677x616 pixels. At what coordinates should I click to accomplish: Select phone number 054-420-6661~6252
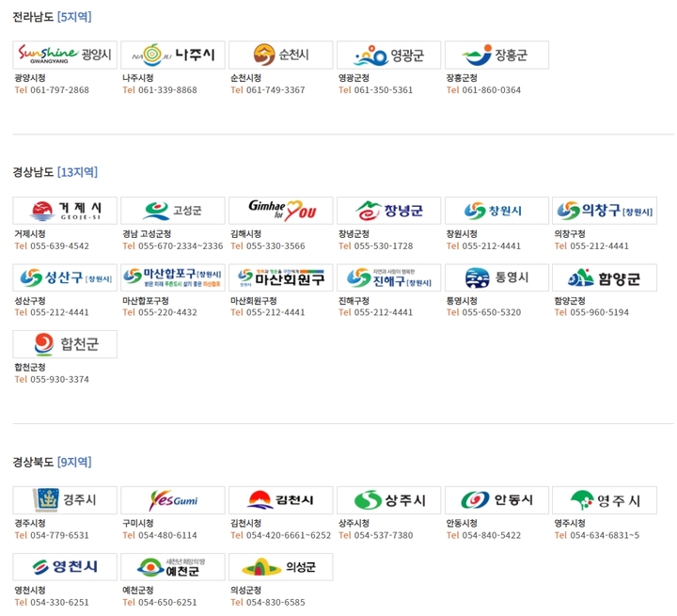[x=289, y=535]
